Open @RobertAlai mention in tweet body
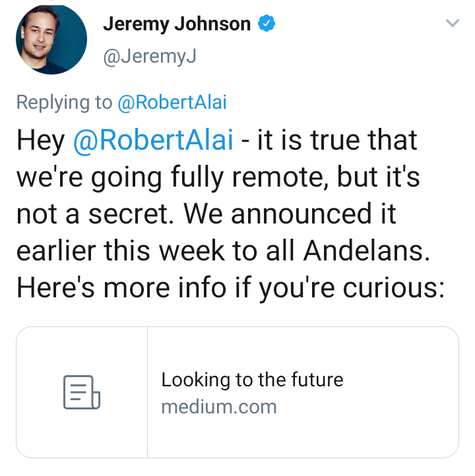The image size is (475, 476). [x=153, y=140]
